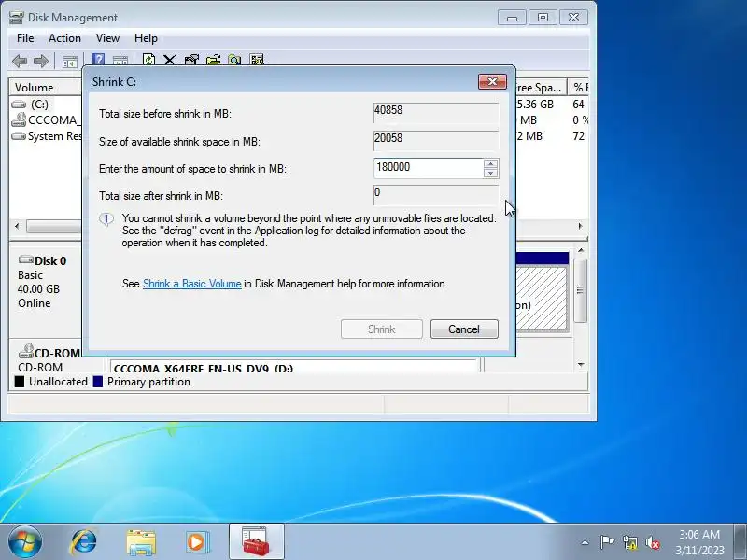
Task: Open the Shrink a Basic Volume help link
Action: (x=192, y=284)
